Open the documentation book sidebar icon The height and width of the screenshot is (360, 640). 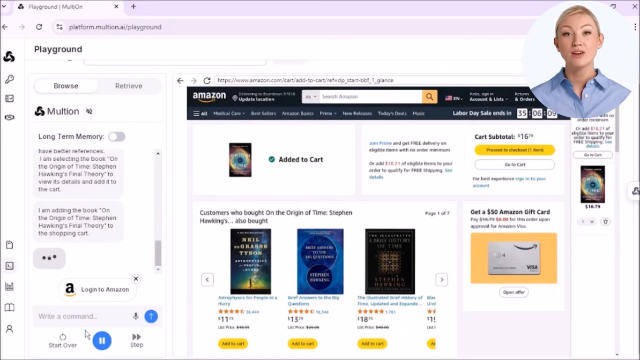(9, 307)
